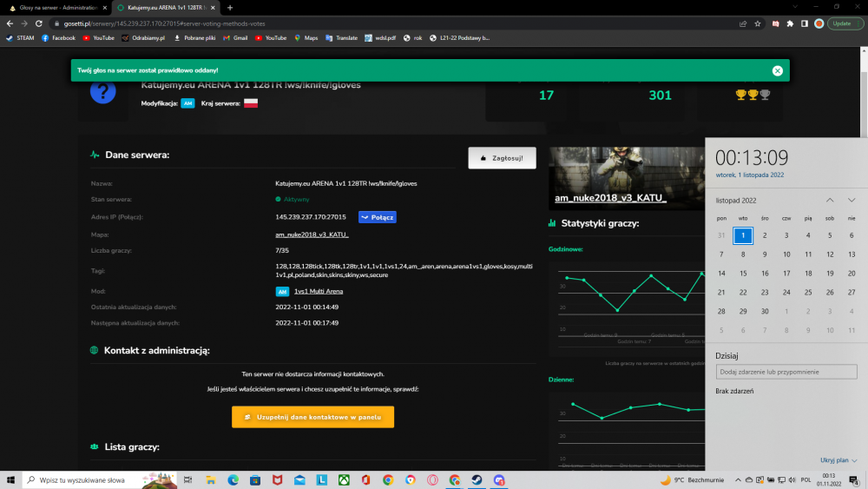
Task: Open the Chrome profile avatar
Action: coord(819,23)
